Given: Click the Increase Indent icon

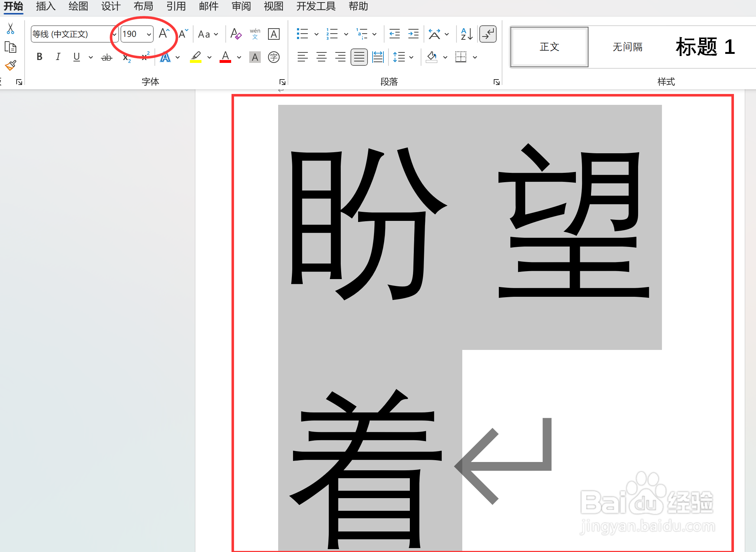Looking at the screenshot, I should pos(413,34).
